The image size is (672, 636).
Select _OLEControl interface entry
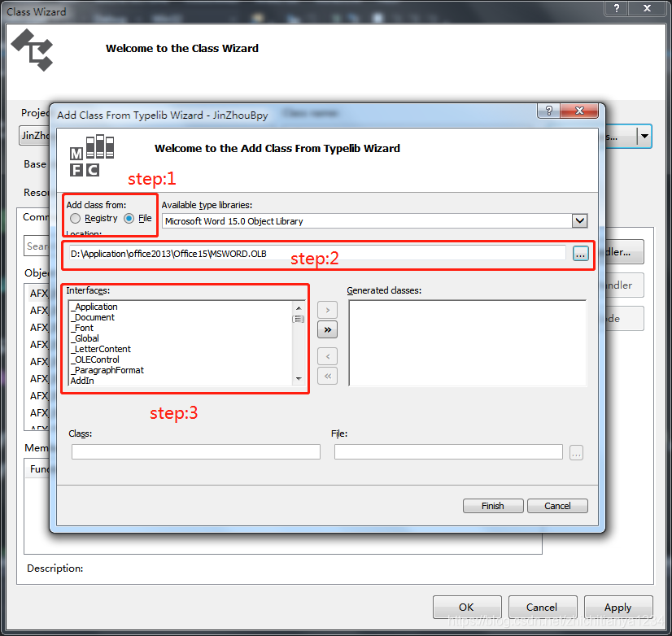coord(95,359)
